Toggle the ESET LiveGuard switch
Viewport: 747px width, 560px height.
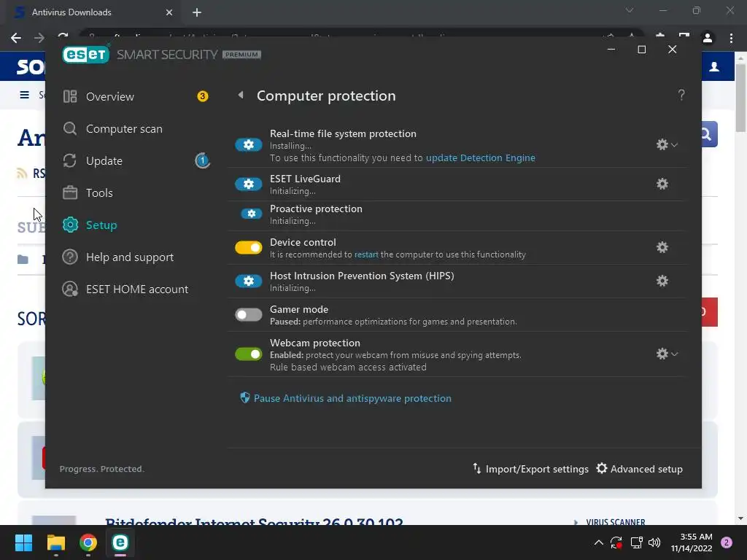coord(248,184)
